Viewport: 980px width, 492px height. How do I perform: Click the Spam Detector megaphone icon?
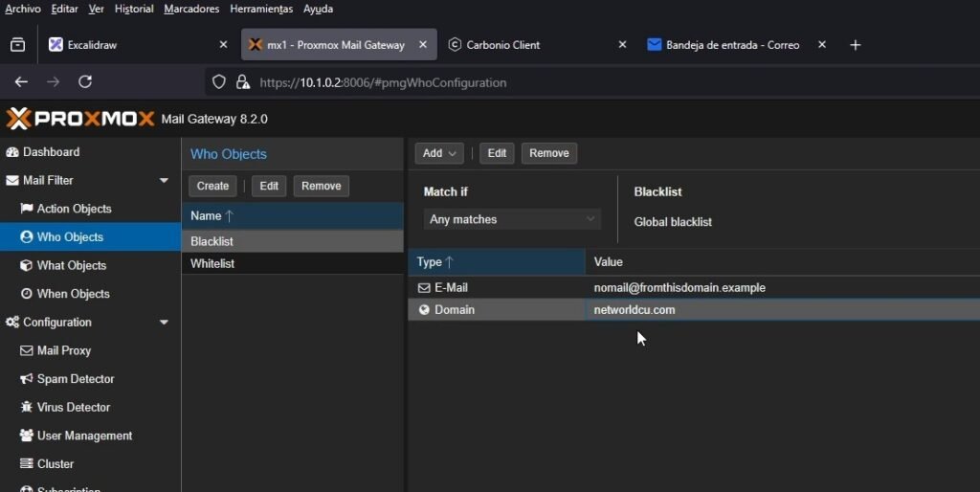pyautogui.click(x=26, y=379)
